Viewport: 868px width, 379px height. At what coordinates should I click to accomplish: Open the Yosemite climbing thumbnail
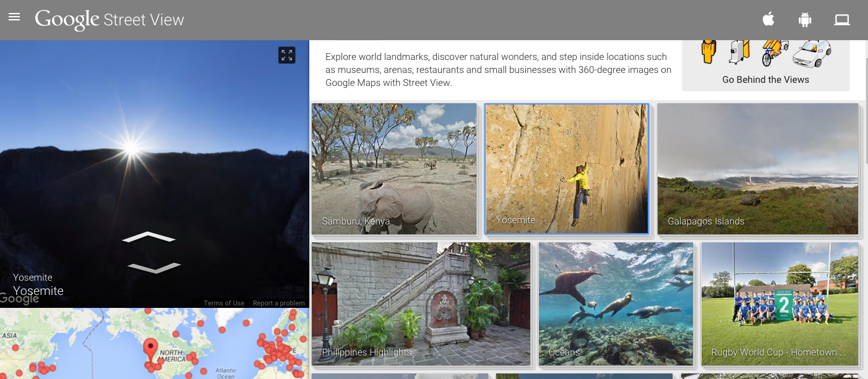coord(567,169)
